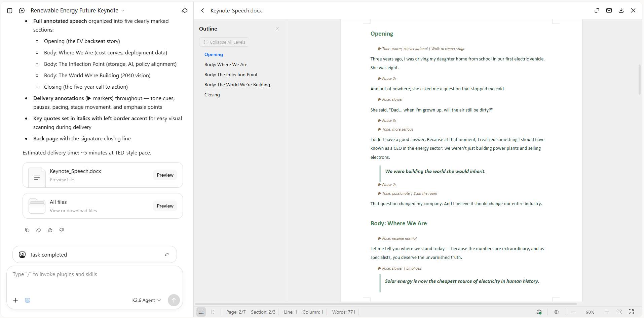This screenshot has width=644, height=318.
Task: Download the Keynote_Speech.docx file
Action: coord(621,11)
